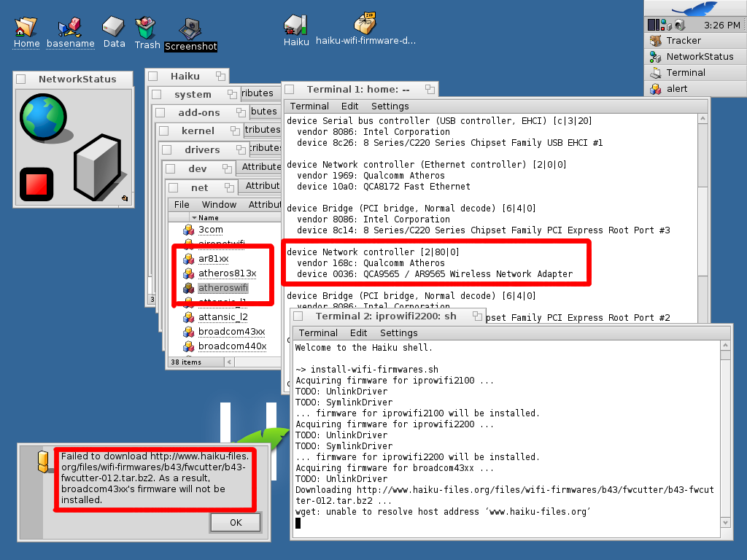Select the broadcom43xx driver icon
Image resolution: width=747 pixels, height=560 pixels.
189,332
